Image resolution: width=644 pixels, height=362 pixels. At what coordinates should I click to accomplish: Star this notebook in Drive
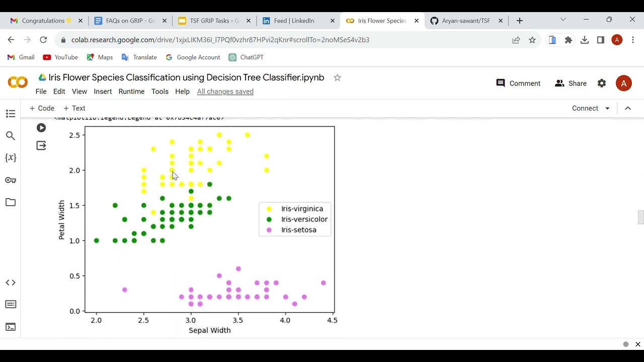click(337, 77)
